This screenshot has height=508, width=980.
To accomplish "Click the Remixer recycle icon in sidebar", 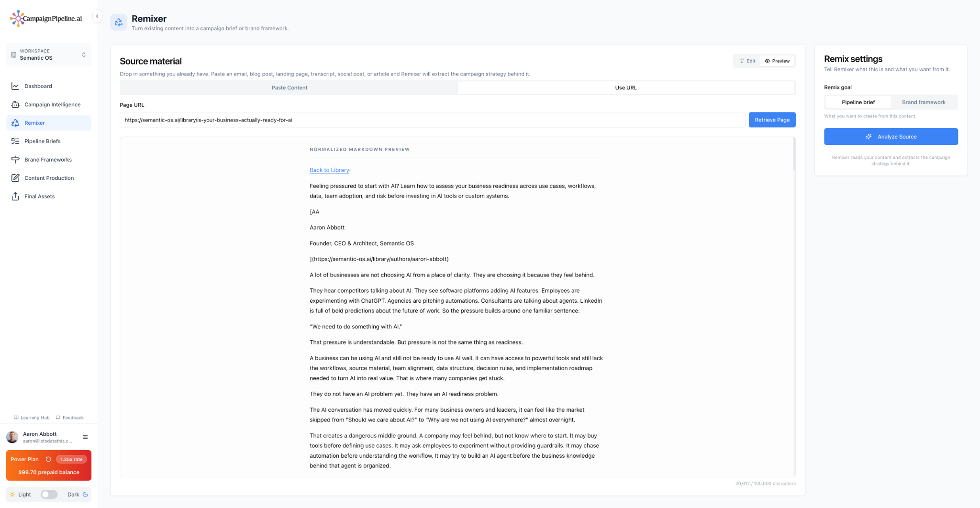I will (15, 123).
